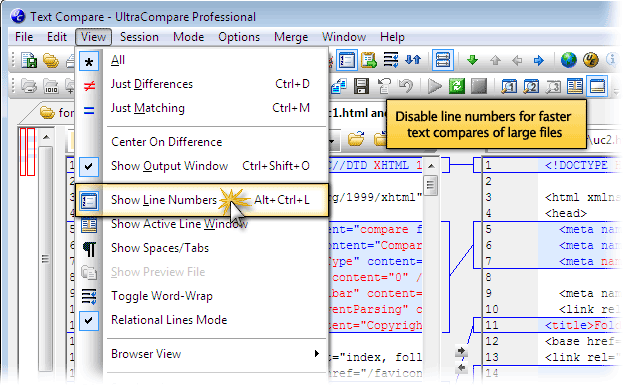Click the show line numbers toolbar icon
Image resolution: width=625 pixels, height=388 pixels.
(347, 61)
